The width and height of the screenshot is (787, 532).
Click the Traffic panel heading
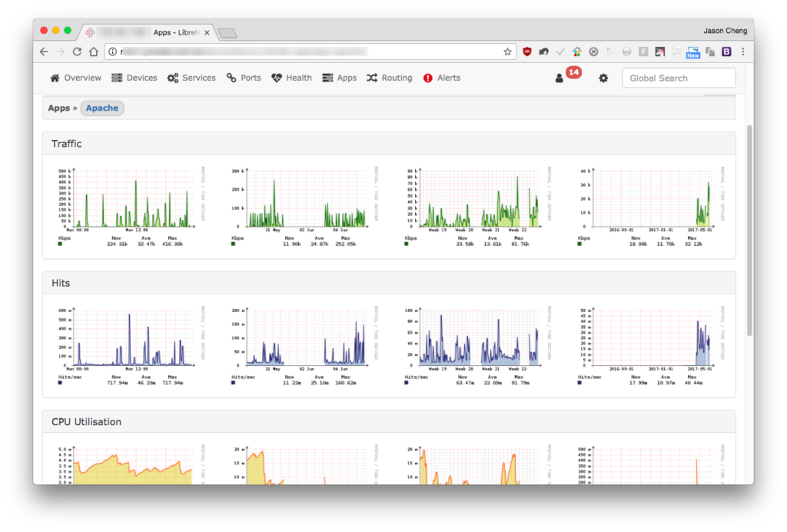point(66,144)
